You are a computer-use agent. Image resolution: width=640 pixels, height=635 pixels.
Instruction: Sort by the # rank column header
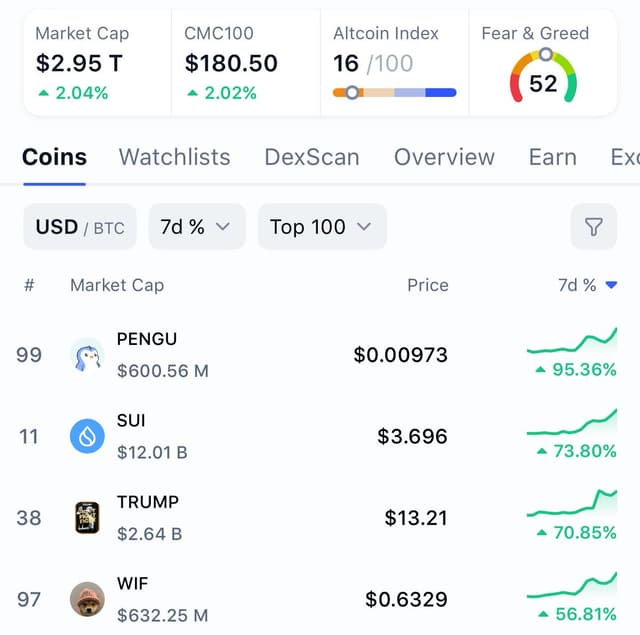tap(29, 285)
